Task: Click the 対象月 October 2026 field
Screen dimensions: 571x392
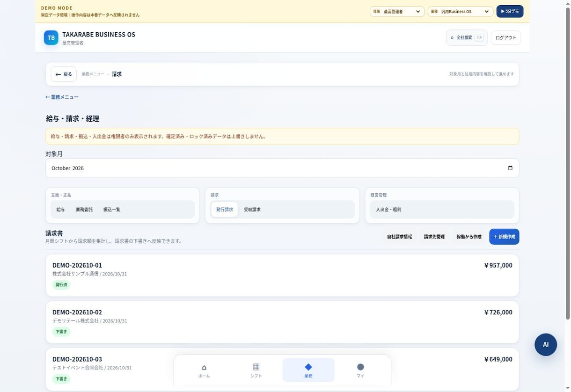Action: (282, 168)
